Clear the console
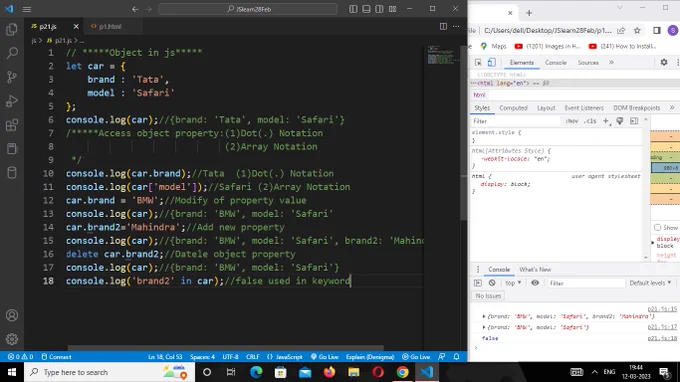Screen dimensions: 680x382 pos(492,283)
